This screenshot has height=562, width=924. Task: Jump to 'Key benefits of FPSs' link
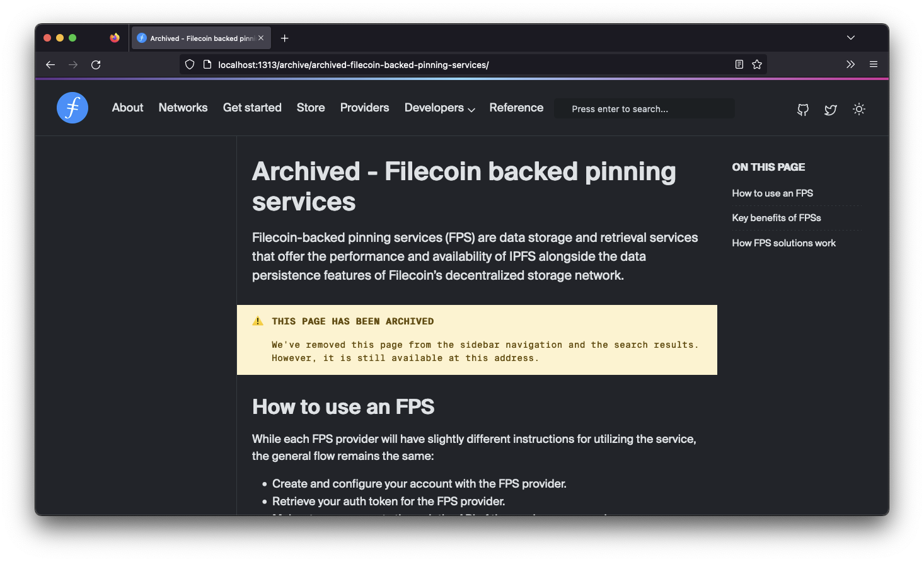tap(777, 218)
